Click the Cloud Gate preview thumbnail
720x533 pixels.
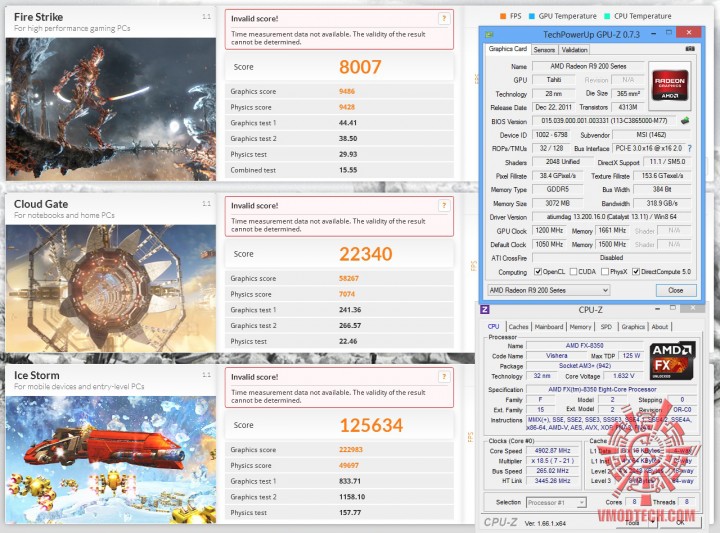pyautogui.click(x=111, y=288)
